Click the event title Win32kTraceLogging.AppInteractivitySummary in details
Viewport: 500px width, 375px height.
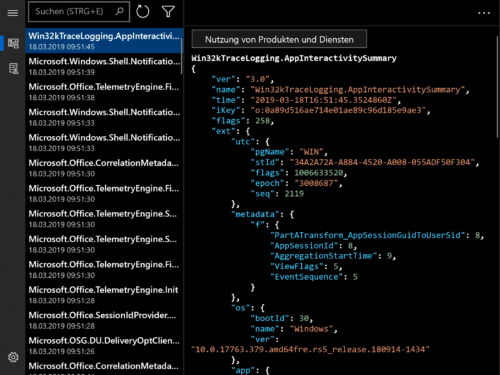point(294,58)
